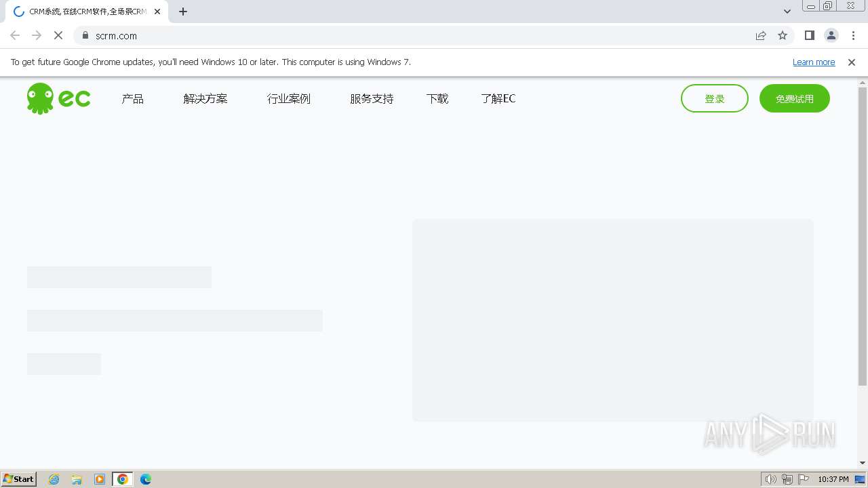Click the page vertical scrollbar
The image size is (868, 488).
click(863, 236)
